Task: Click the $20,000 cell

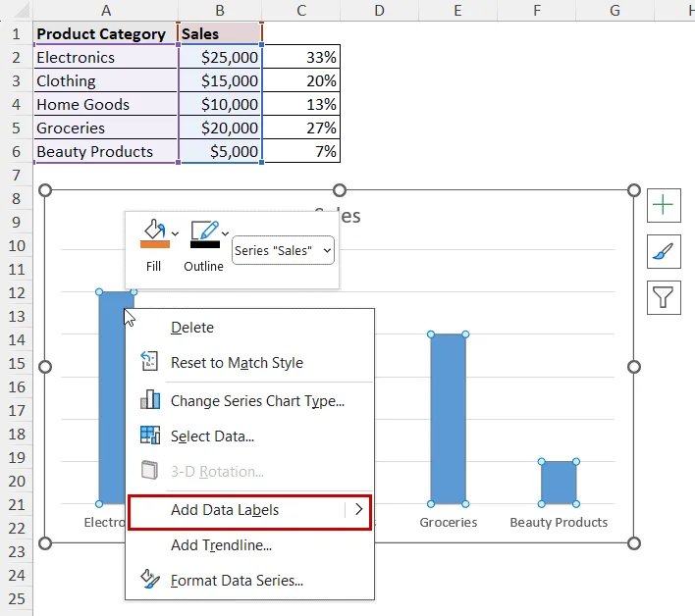Action: pos(220,128)
